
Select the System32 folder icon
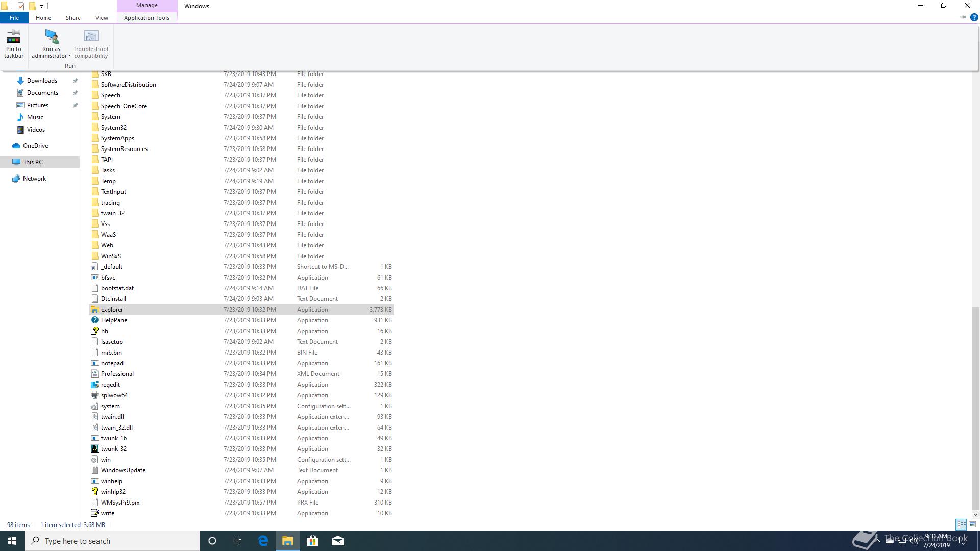tap(94, 128)
